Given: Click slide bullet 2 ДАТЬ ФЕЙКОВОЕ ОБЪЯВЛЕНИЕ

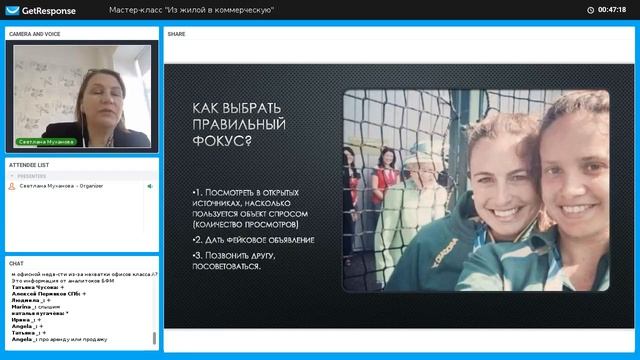Looking at the screenshot, I should tap(253, 240).
